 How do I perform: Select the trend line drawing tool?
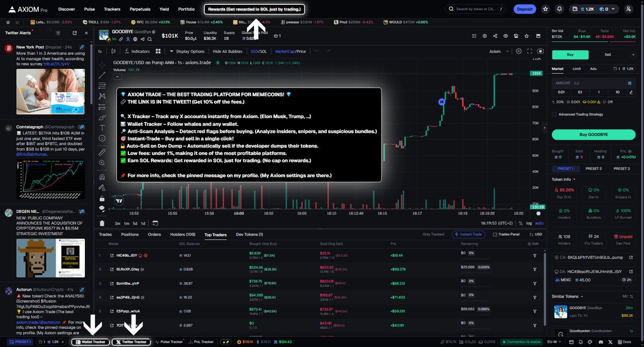pos(103,75)
